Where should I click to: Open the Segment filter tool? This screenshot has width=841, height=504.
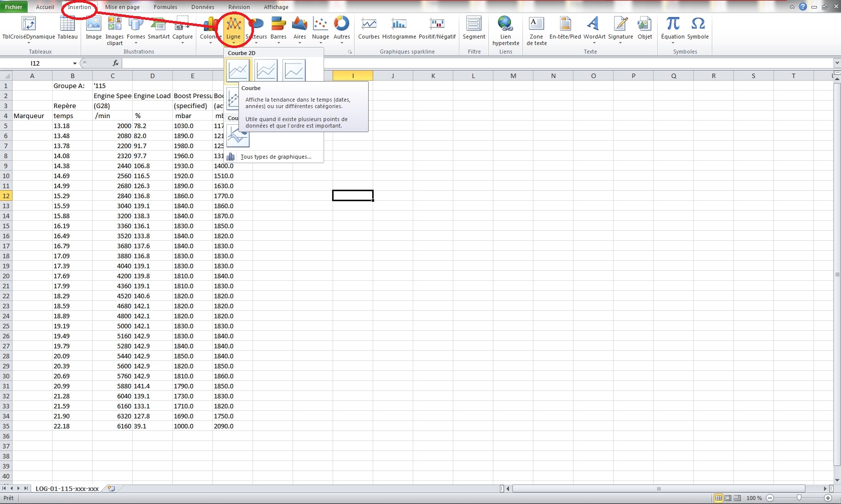click(474, 28)
